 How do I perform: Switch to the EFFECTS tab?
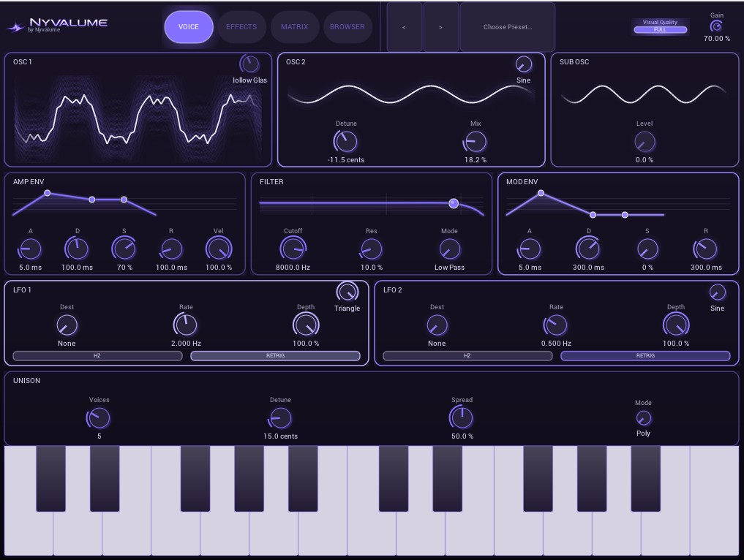[x=241, y=27]
